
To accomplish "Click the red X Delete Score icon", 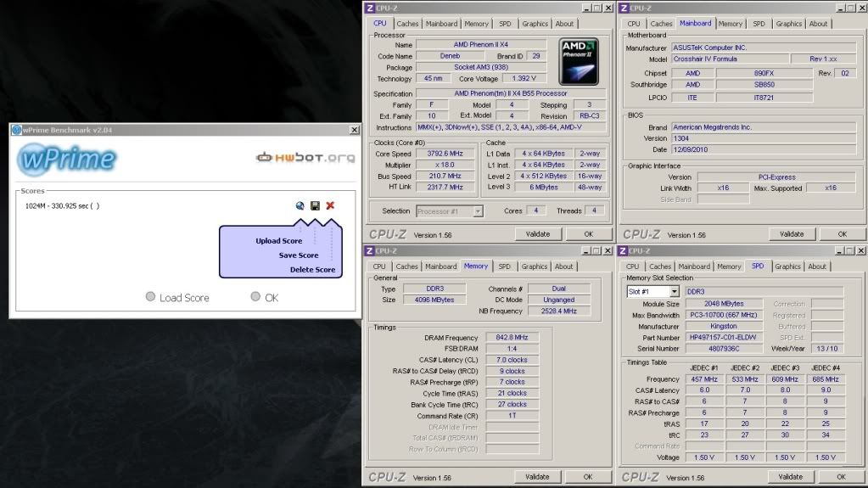I will (330, 205).
